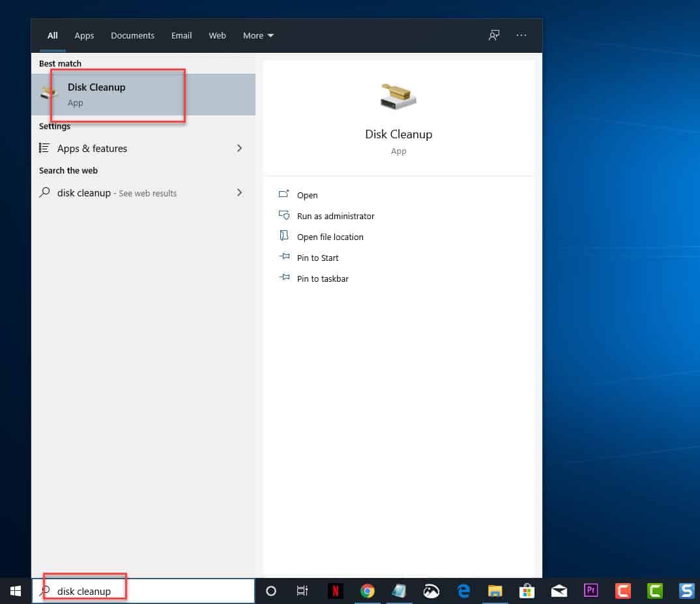Choose Pin to taskbar
This screenshot has height=604, width=700.
tap(323, 279)
